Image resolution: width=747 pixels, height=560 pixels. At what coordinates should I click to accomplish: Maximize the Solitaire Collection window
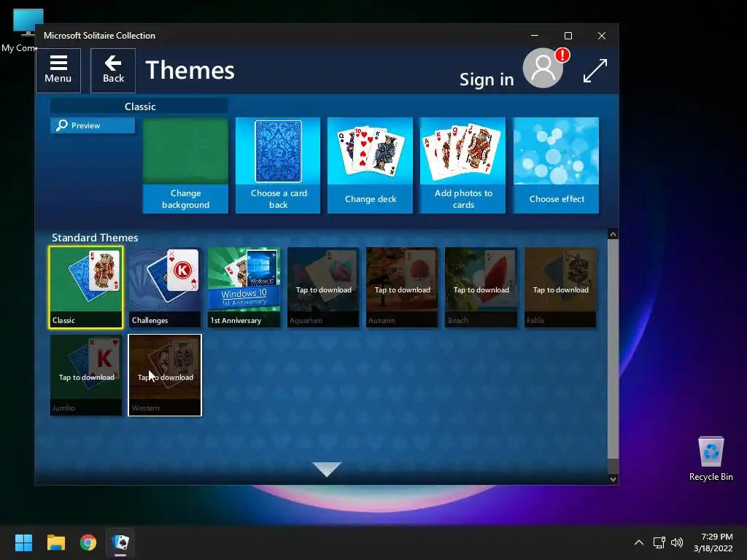click(x=568, y=36)
